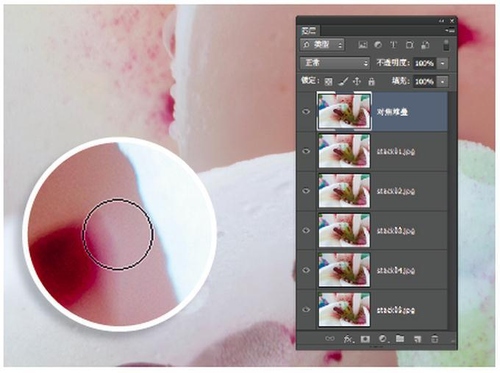Select the stack02.jpg layer thumbnail
This screenshot has height=373, width=500.
coord(344,191)
